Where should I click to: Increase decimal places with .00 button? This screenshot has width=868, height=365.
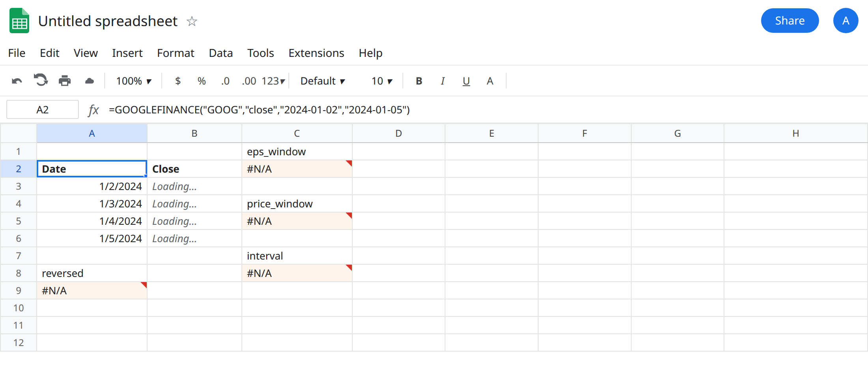click(249, 81)
